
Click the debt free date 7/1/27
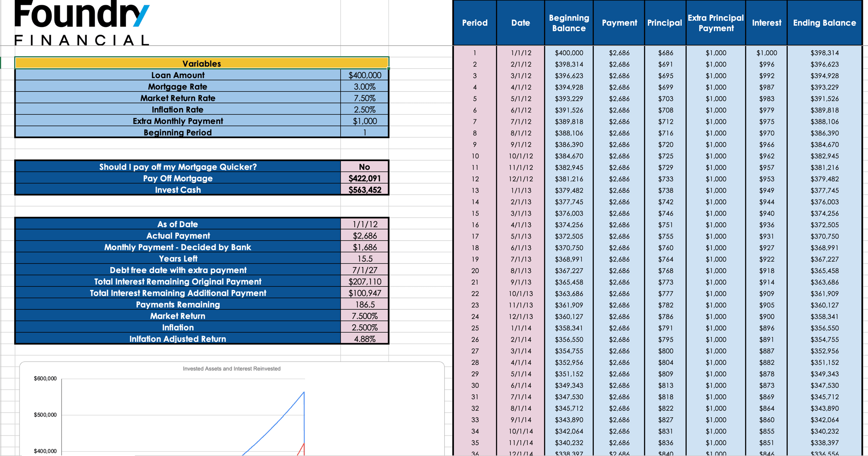pyautogui.click(x=365, y=270)
